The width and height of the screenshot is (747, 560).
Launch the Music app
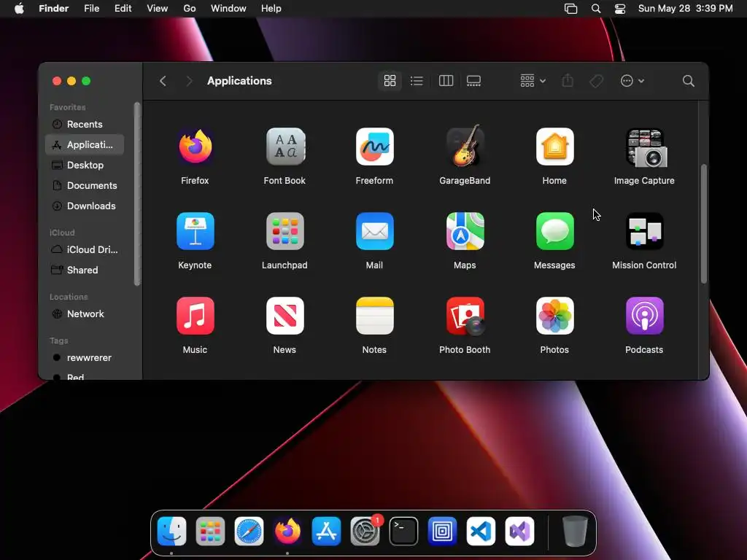click(x=195, y=316)
